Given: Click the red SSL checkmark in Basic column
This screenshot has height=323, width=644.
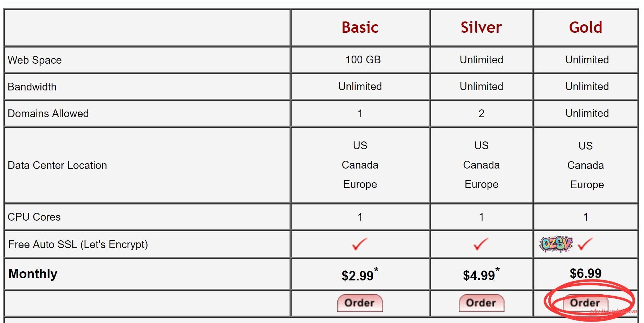Looking at the screenshot, I should click(359, 244).
